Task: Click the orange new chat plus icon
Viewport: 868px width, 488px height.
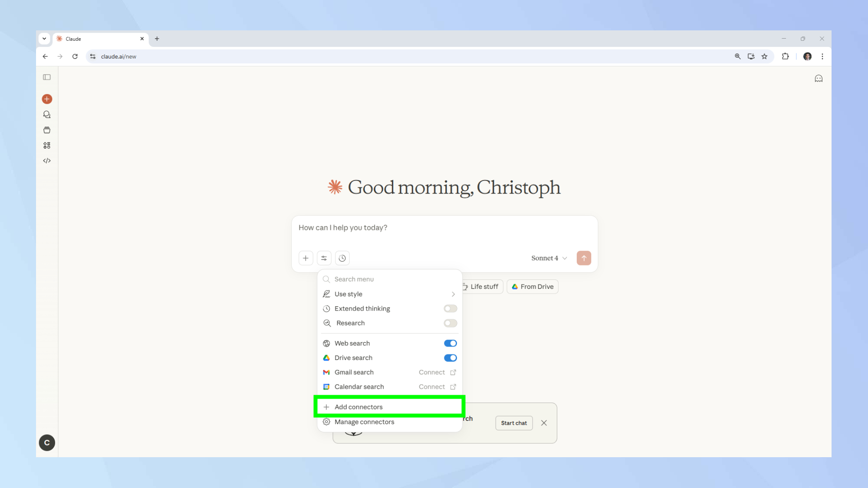Action: click(47, 99)
